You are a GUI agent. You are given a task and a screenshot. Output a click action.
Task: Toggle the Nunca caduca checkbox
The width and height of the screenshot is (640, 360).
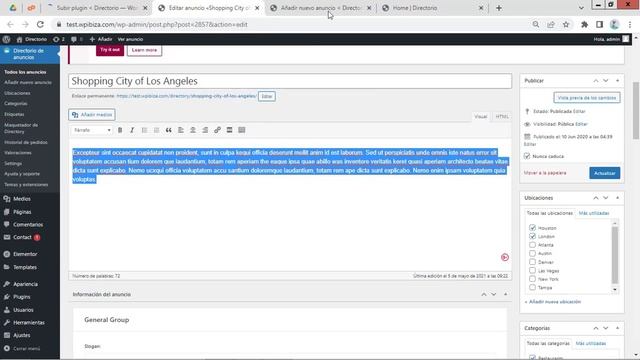pyautogui.click(x=527, y=156)
